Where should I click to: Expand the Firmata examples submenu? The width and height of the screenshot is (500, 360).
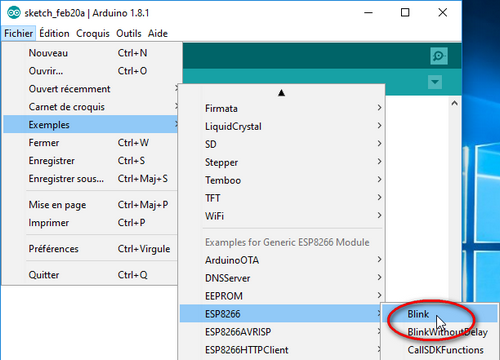click(x=282, y=108)
